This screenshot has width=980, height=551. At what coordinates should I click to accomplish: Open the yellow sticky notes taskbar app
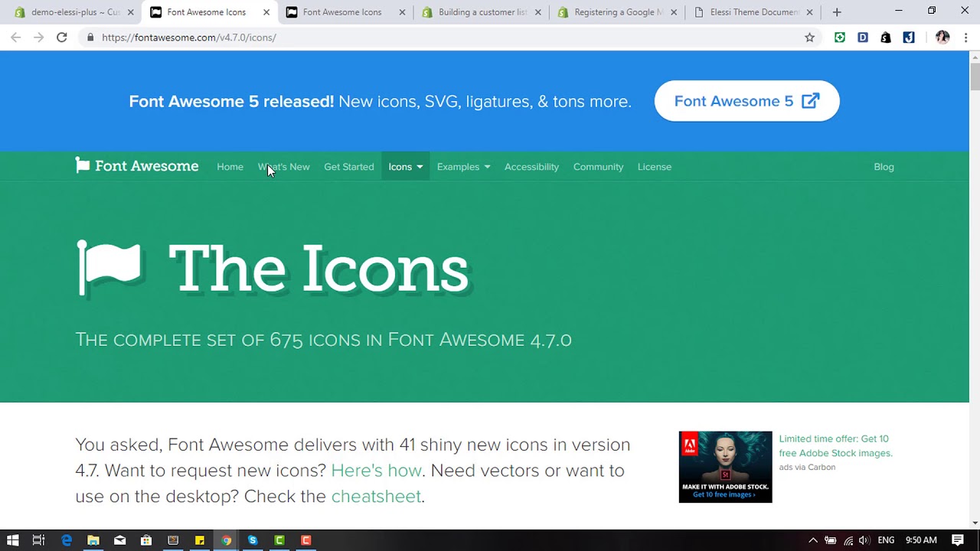coord(199,540)
